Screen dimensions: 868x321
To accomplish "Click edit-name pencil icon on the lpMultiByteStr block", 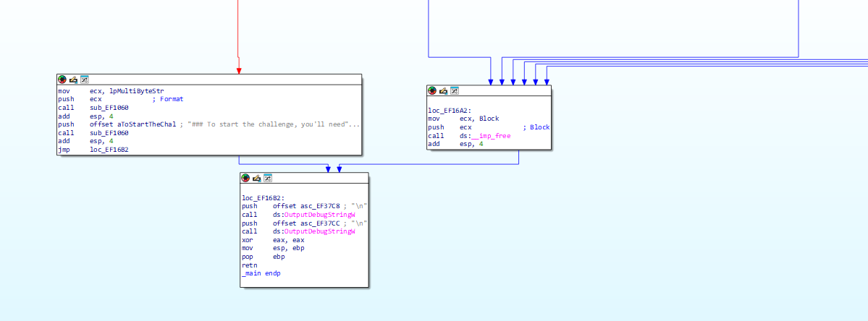I will tap(73, 80).
